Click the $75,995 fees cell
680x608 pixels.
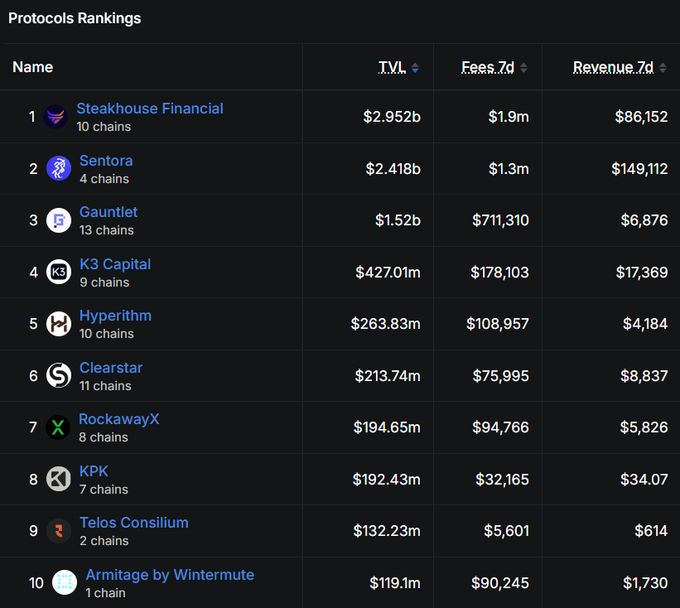[x=501, y=376]
